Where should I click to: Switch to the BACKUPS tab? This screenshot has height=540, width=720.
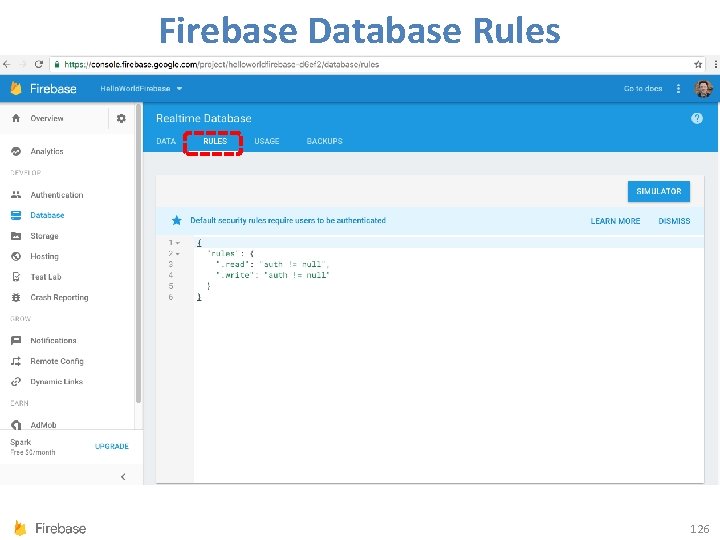pos(324,141)
